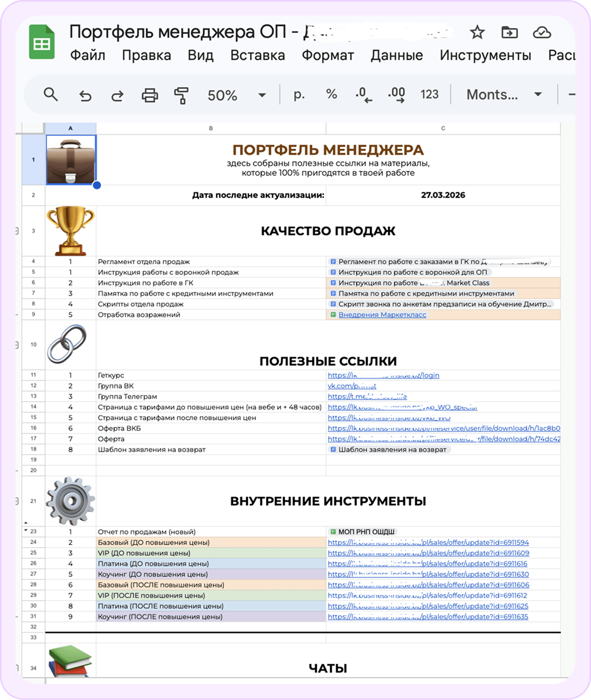Open Базовый (ДО) offer link id=6911594
591x700 pixels.
pyautogui.click(x=428, y=542)
